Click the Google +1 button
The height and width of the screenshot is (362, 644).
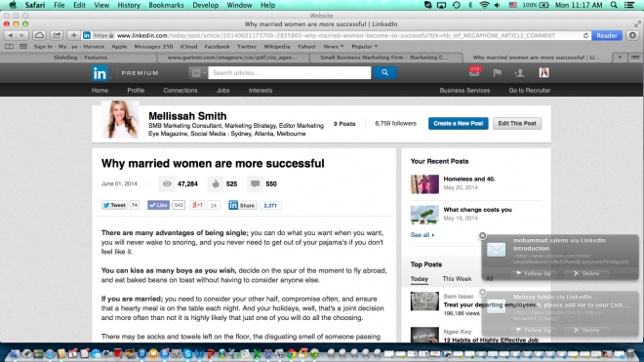197,205
